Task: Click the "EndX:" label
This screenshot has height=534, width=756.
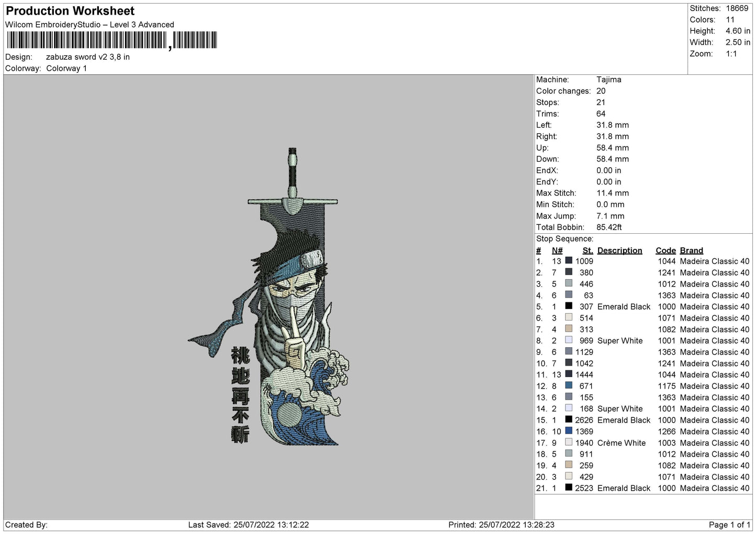Action: [x=547, y=171]
